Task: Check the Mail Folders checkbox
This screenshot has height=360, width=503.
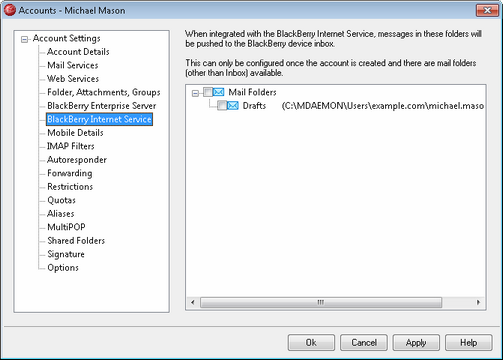Action: 208,92
